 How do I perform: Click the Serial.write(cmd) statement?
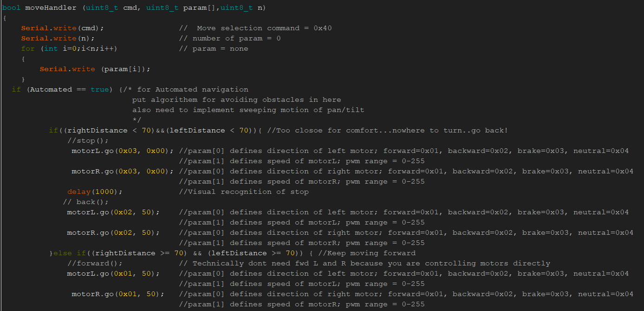63,28
